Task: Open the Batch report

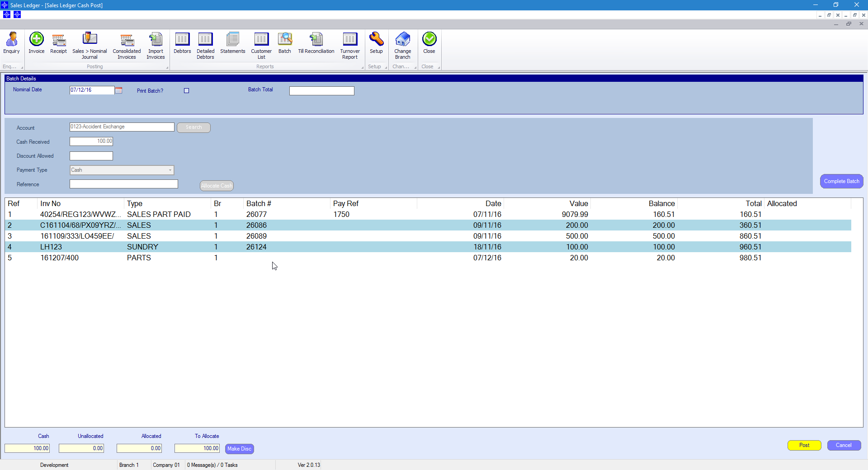Action: click(x=285, y=43)
